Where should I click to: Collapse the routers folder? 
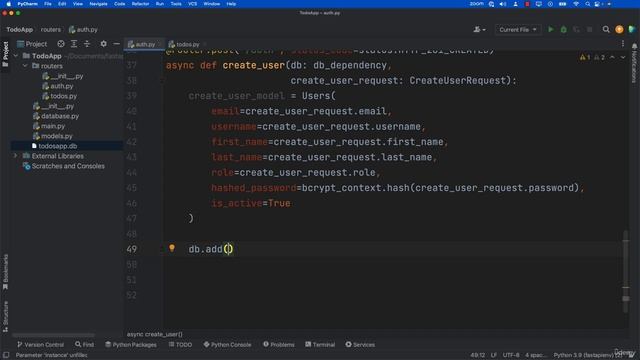pos(25,66)
